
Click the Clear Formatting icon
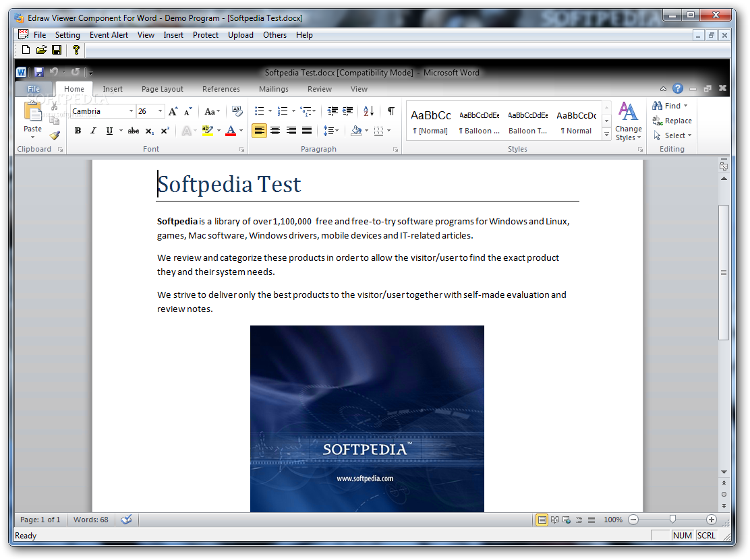tap(237, 111)
